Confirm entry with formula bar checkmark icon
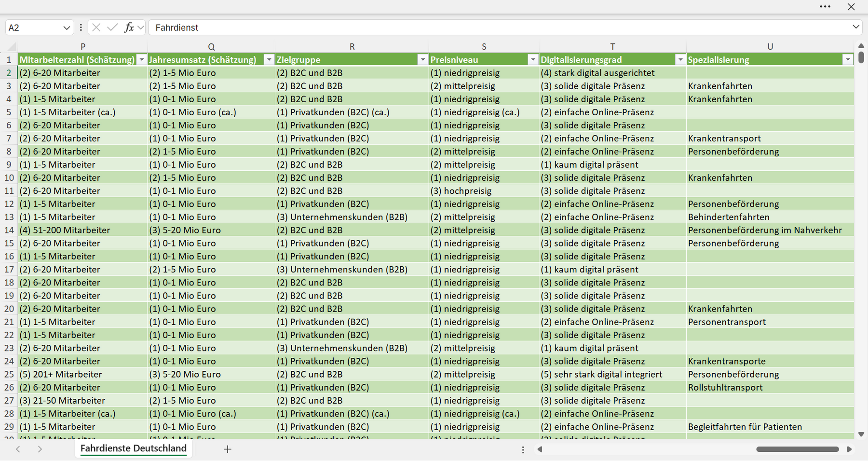This screenshot has height=461, width=868. [112, 27]
